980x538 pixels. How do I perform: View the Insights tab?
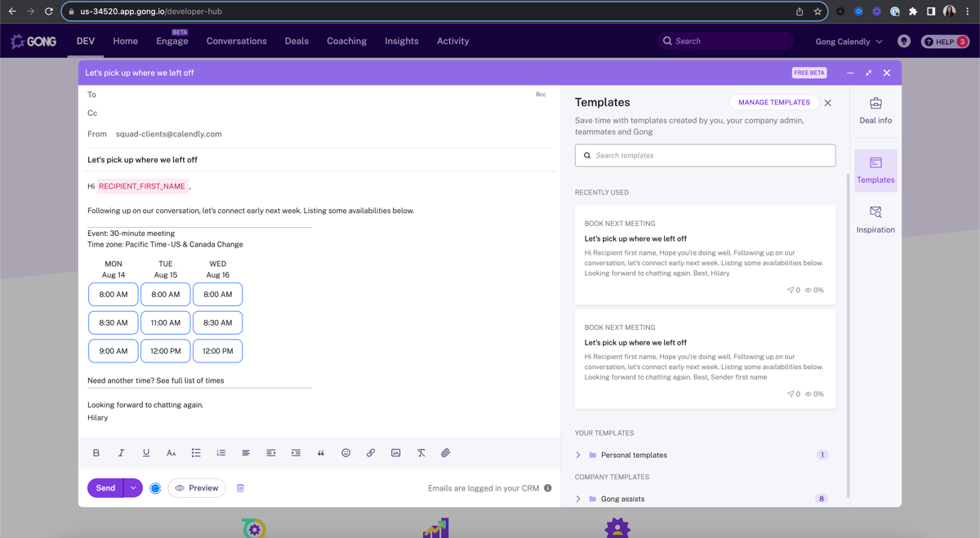tap(402, 41)
